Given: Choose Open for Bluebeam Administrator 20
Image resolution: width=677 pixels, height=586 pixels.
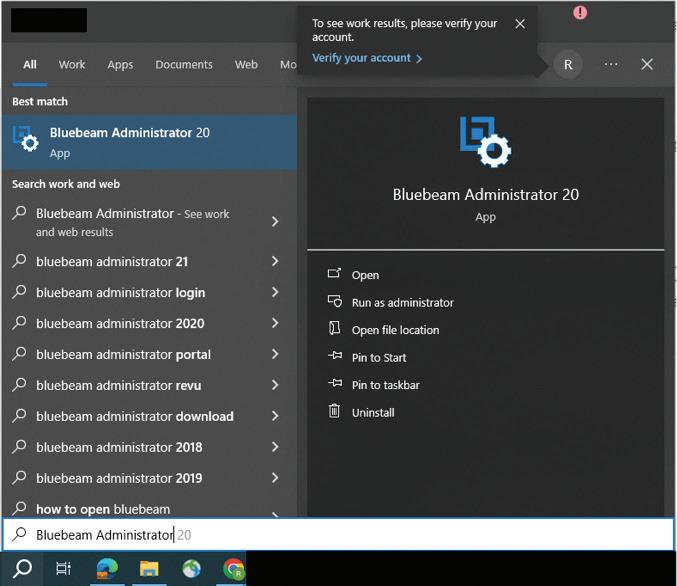Looking at the screenshot, I should point(365,275).
